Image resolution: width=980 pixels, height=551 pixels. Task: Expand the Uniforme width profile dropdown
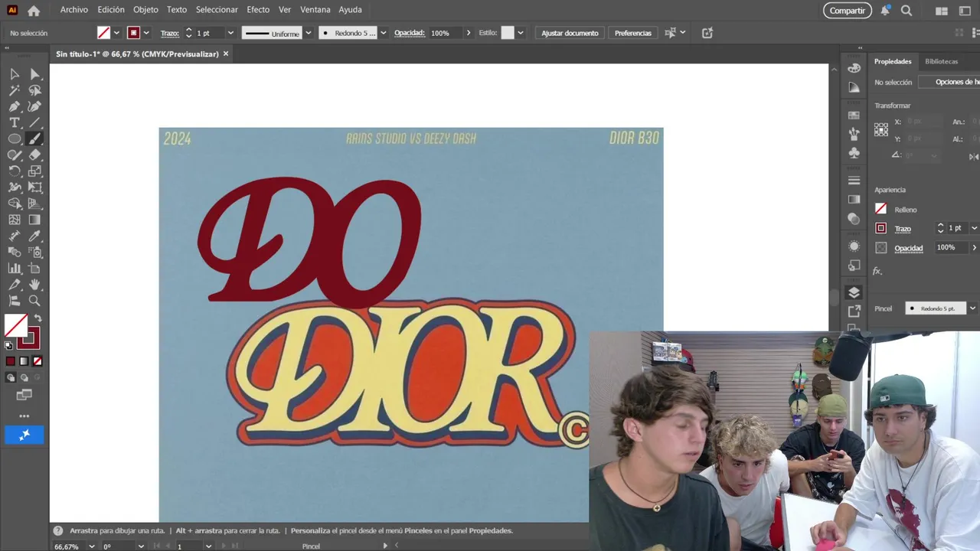point(309,33)
